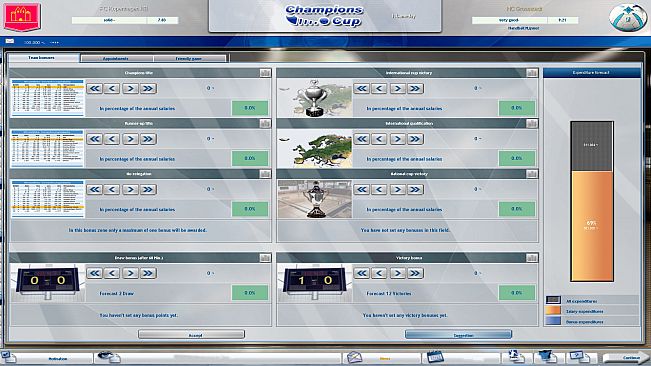The image size is (651, 366).
Task: Click the orange Salary expenditures swatch
Action: point(553,311)
